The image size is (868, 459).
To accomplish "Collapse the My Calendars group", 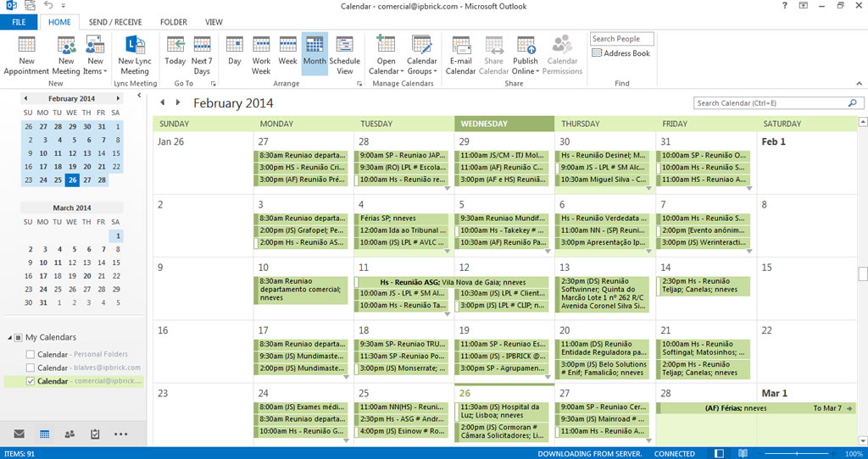I will tap(10, 337).
